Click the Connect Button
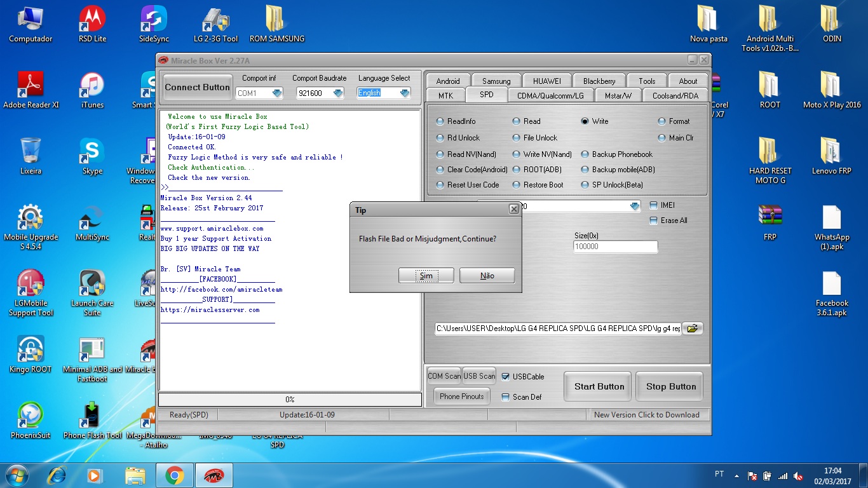The image size is (868, 488). tap(198, 87)
